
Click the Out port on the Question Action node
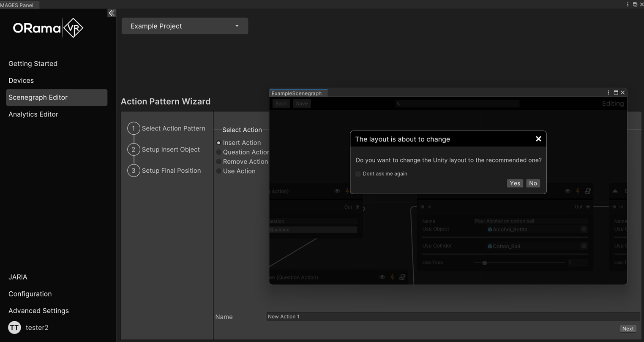[x=357, y=207]
